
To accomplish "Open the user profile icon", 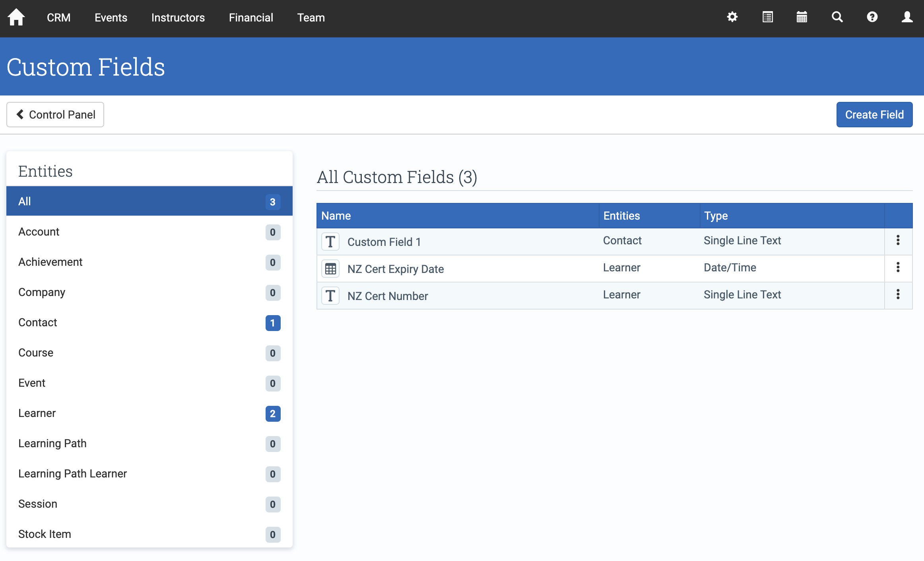I will (907, 17).
